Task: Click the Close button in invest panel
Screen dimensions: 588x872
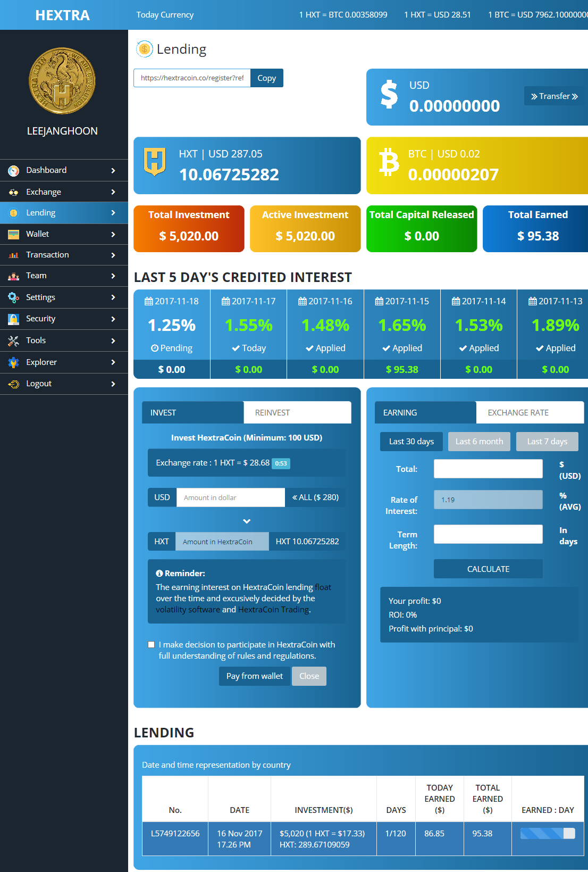Action: point(309,676)
